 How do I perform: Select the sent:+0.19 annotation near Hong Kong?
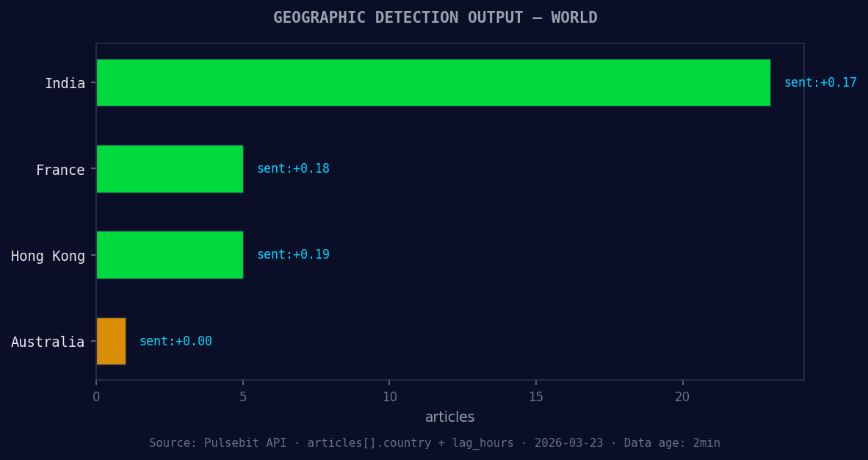click(x=293, y=254)
